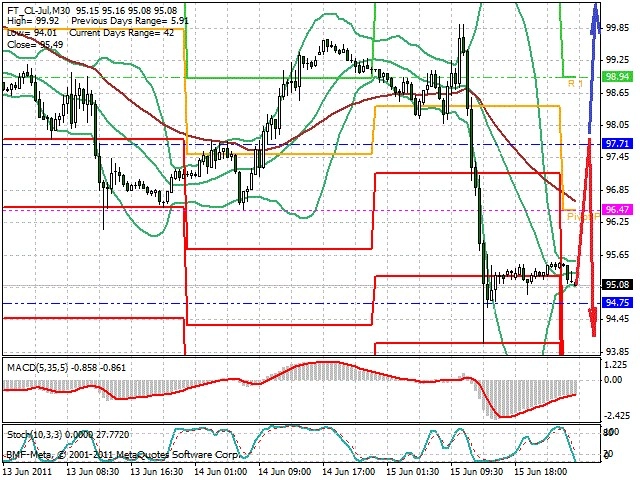This screenshot has height=480, width=640.
Task: Click the FT_CL-Jul,M30 symbol title
Action: click(39, 10)
